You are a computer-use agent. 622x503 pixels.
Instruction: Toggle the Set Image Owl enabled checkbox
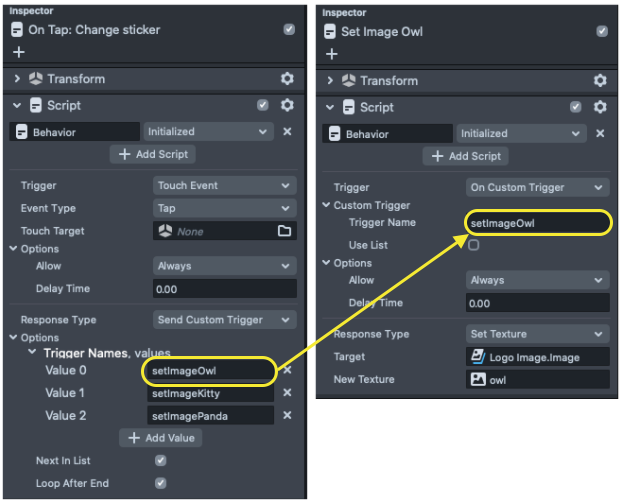pos(602,31)
